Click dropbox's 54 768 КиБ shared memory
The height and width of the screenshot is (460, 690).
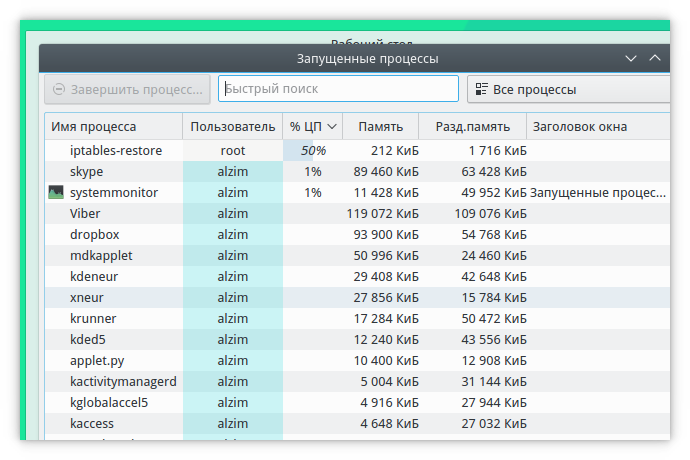pyautogui.click(x=494, y=235)
